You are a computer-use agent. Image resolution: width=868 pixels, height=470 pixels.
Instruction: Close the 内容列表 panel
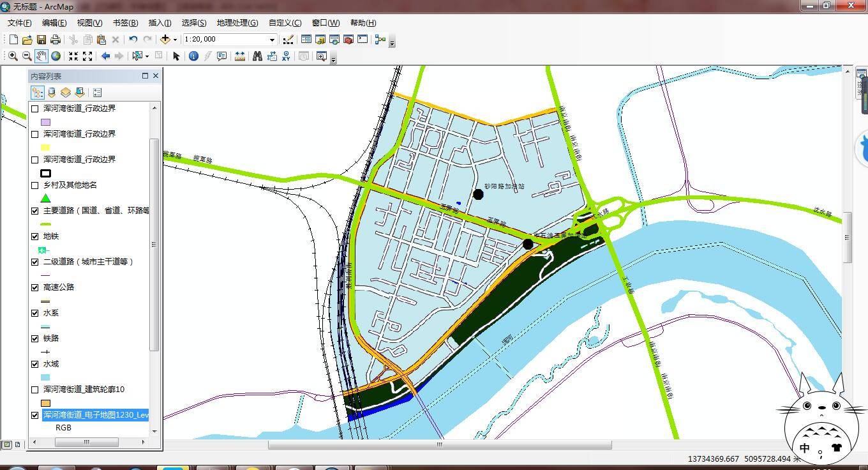[155, 76]
